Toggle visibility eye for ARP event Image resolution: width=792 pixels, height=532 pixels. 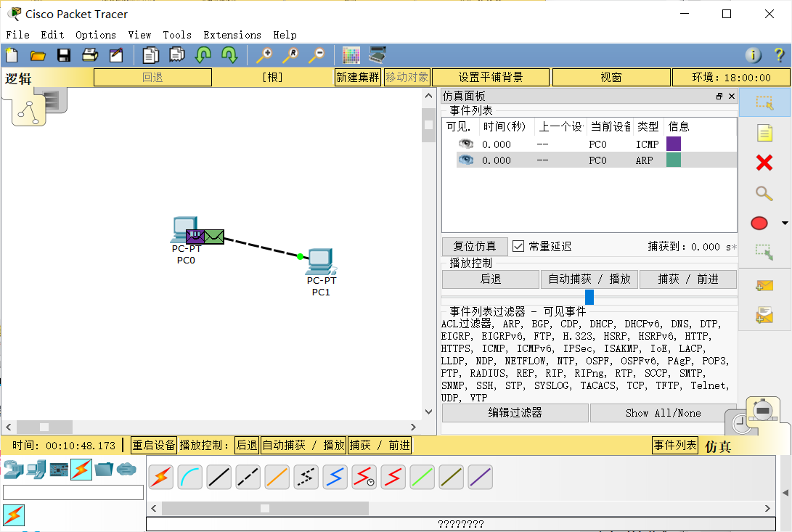(466, 160)
